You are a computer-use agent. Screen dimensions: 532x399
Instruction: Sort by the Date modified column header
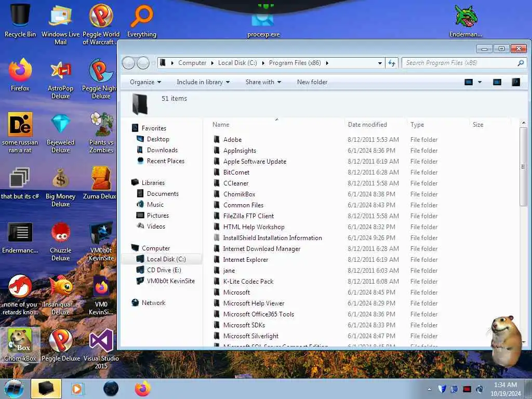[375, 125]
